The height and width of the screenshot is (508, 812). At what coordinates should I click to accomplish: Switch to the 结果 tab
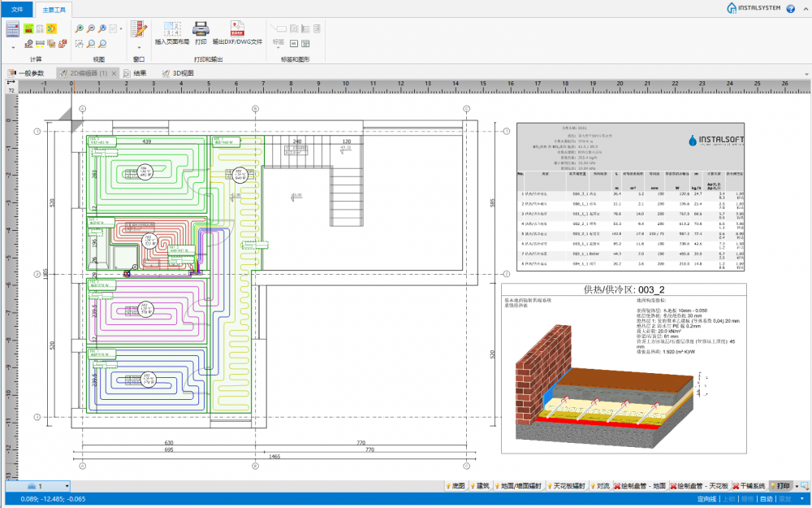(x=140, y=73)
